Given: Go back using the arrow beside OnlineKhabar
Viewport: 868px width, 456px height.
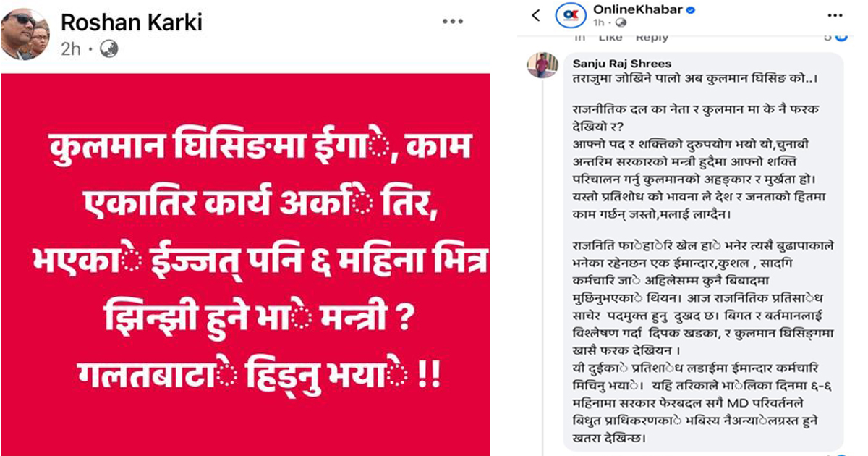Looking at the screenshot, I should point(536,15).
